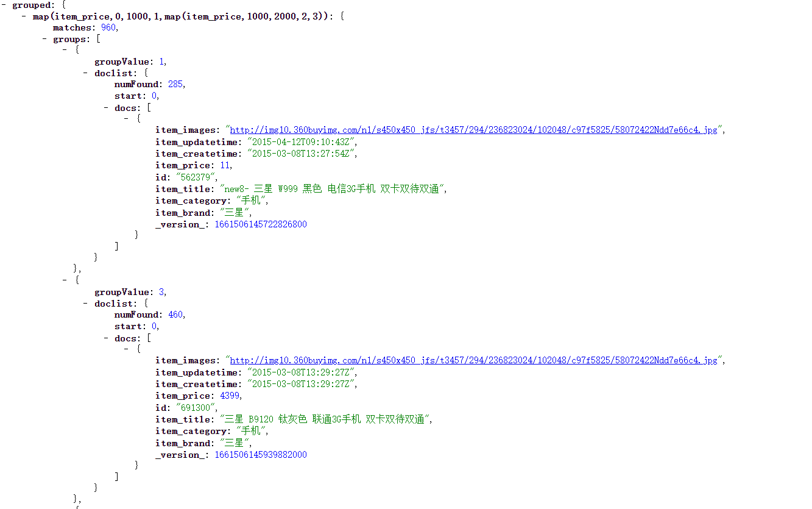Screen dimensions: 812x509
Task: Collapse doclist with numFound 285
Action: click(86, 73)
